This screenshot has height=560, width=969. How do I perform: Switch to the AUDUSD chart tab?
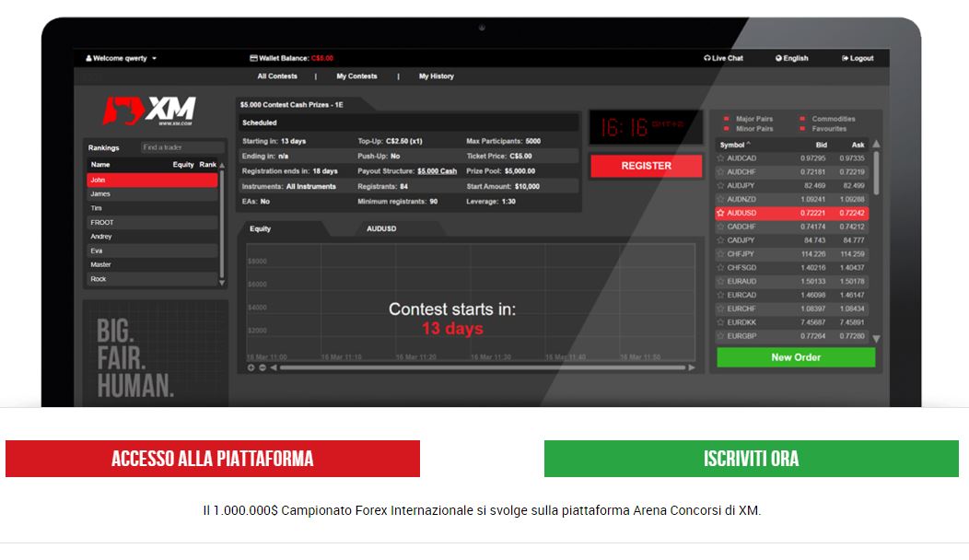(x=381, y=228)
